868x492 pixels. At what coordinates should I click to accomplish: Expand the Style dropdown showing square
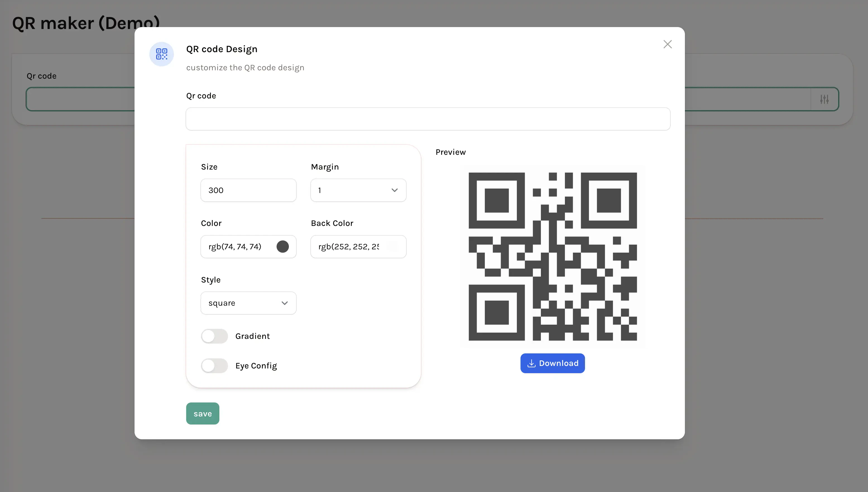coord(248,303)
